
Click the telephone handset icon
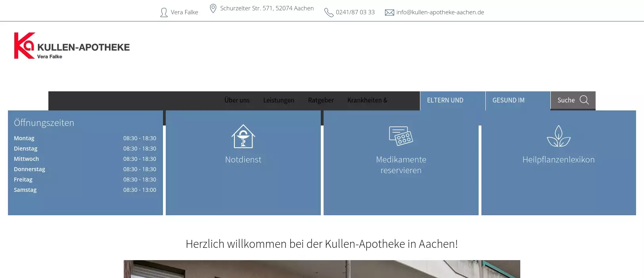click(329, 13)
